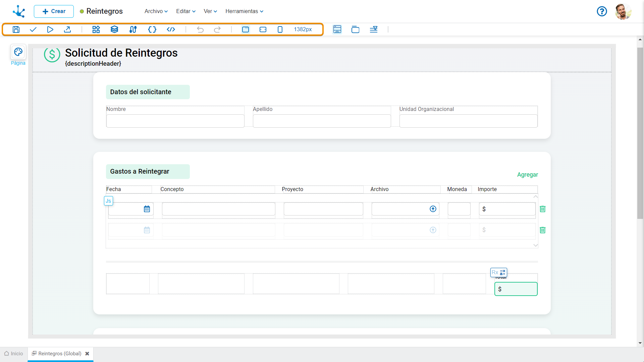Click the Play preview icon

[x=50, y=29]
